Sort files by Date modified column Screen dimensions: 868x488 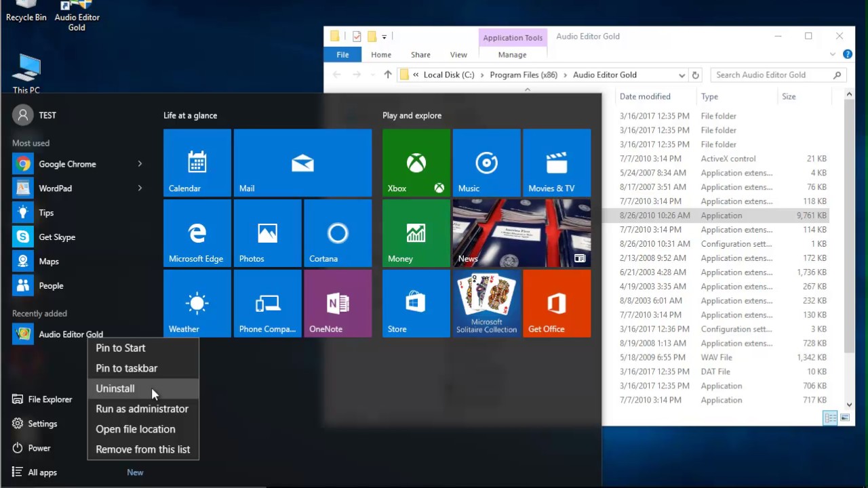point(655,97)
